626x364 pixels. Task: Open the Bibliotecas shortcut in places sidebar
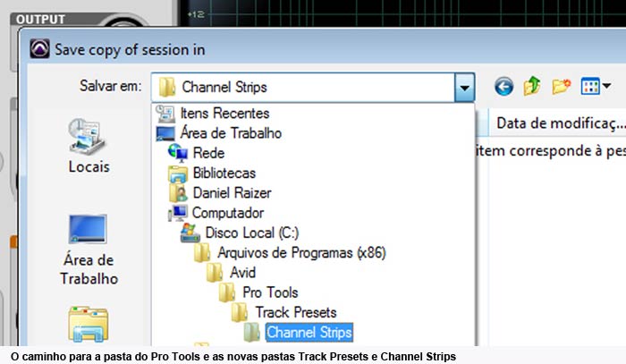[x=88, y=324]
